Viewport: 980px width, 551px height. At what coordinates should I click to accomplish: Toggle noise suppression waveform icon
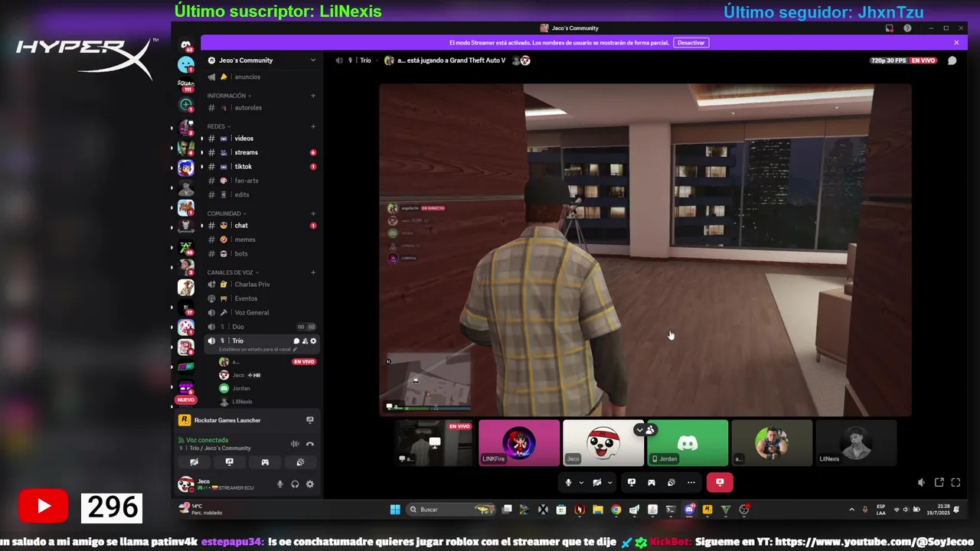(x=295, y=444)
